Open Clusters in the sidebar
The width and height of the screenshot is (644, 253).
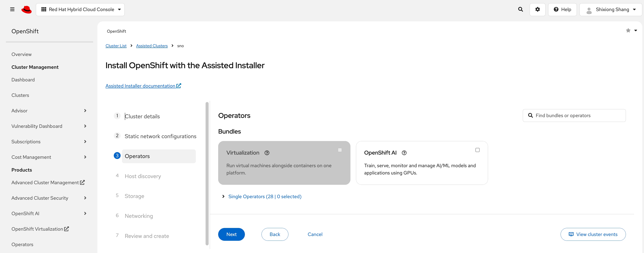[20, 95]
